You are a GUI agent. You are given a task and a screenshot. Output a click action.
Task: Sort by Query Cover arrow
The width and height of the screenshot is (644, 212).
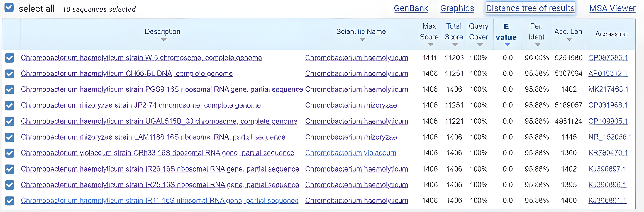[x=480, y=45]
